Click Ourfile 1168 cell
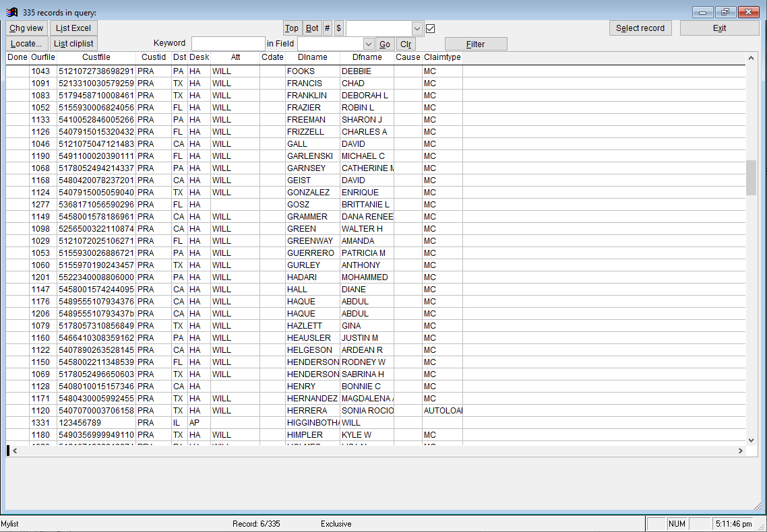This screenshot has width=767, height=532. [x=43, y=180]
